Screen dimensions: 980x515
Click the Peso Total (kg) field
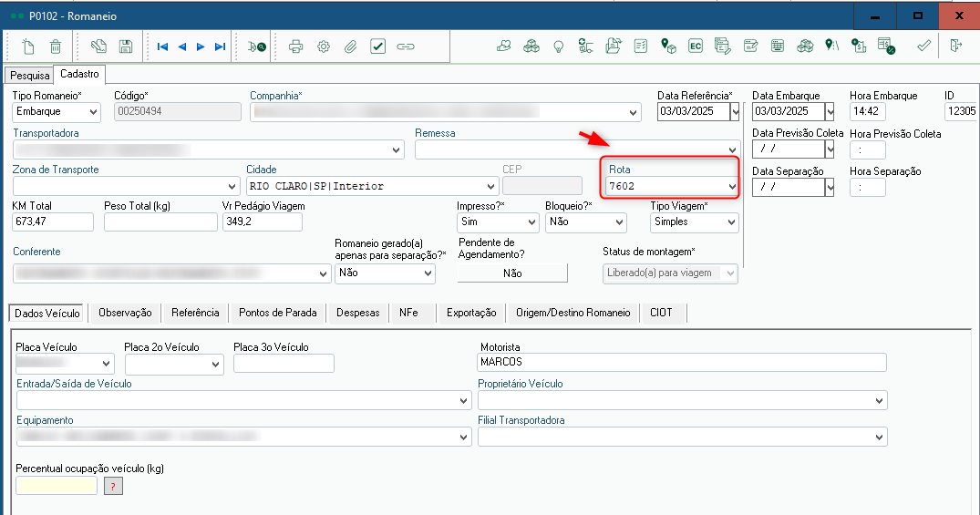tap(160, 221)
